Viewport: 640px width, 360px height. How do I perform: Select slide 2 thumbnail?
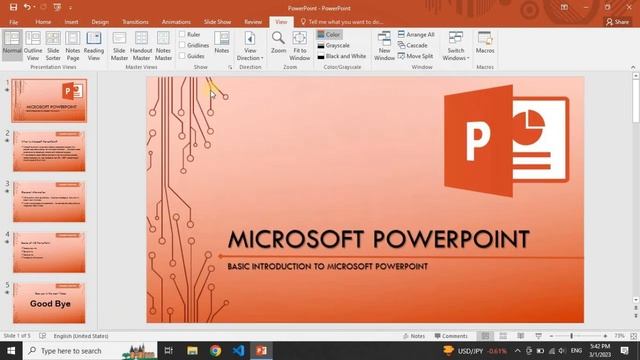[x=49, y=151]
